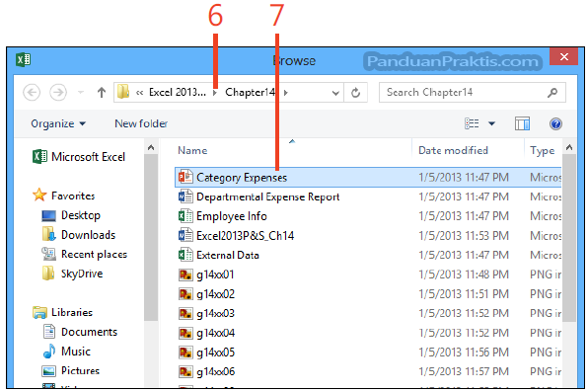Refresh the Chapter14 folder view
This screenshot has height=392, width=588.
tap(355, 93)
